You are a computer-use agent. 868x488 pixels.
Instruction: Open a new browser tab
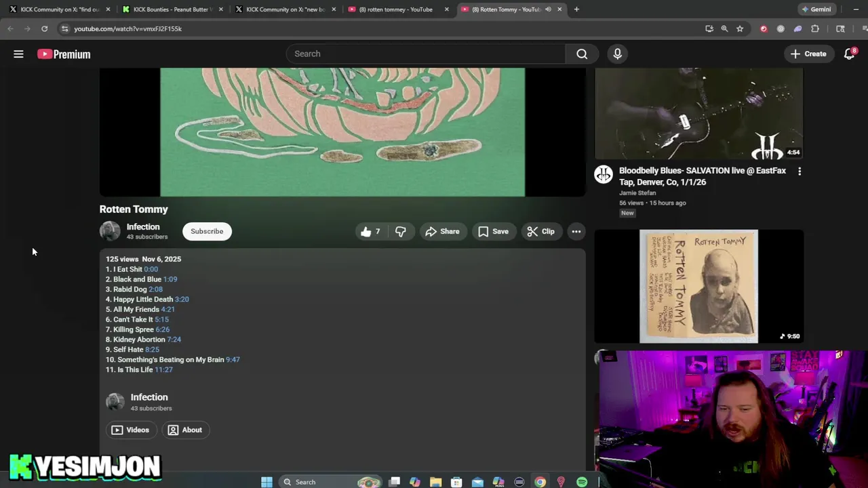point(576,9)
